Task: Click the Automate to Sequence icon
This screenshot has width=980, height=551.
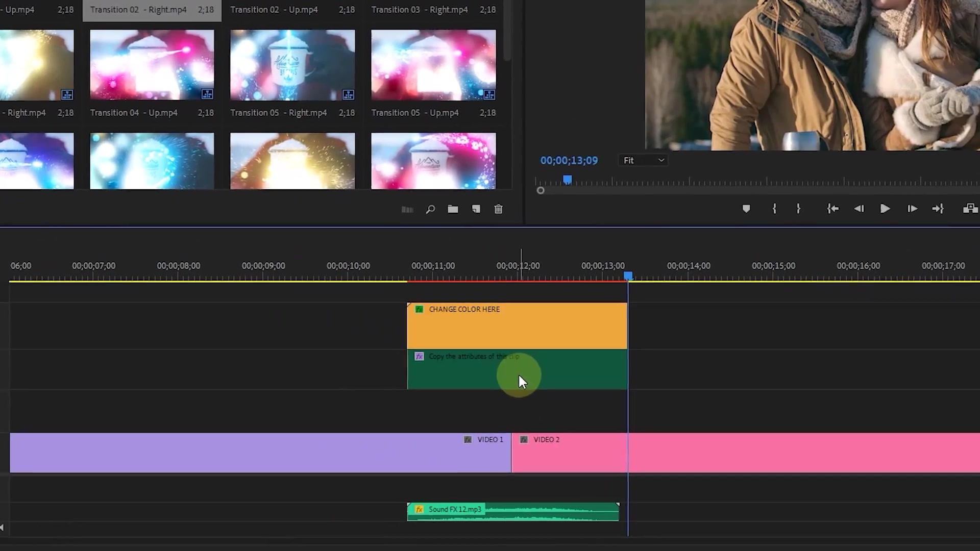Action: (407, 209)
